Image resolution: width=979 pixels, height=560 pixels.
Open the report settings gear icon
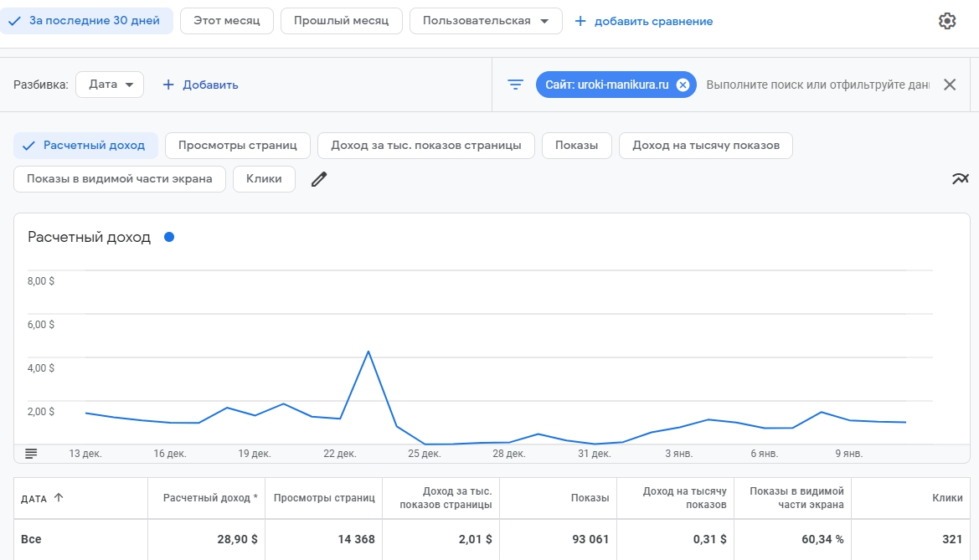click(x=947, y=21)
